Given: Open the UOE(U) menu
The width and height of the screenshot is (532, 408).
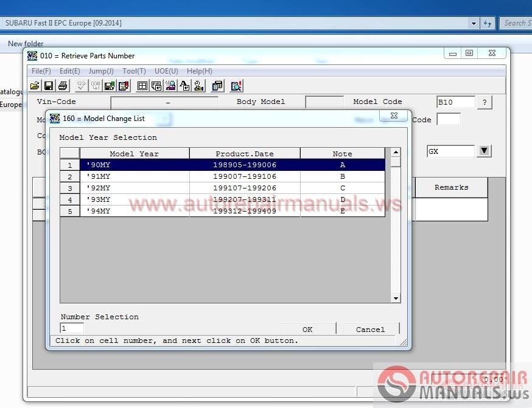Looking at the screenshot, I should pos(166,71).
